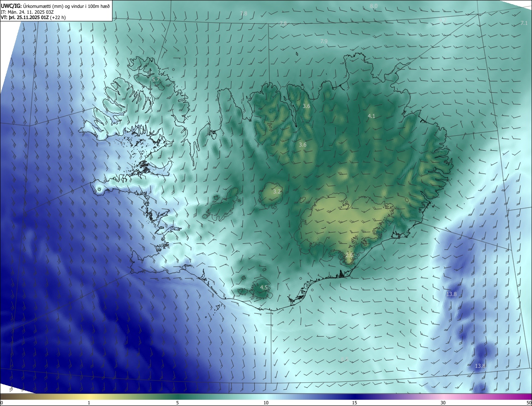Click the northern 3.6 value near the coast

click(x=306, y=106)
